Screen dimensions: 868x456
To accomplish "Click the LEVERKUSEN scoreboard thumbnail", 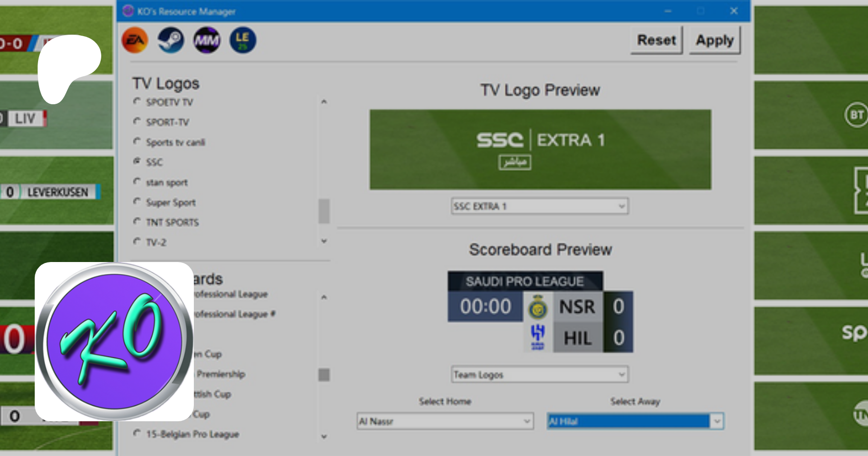I will (57, 192).
